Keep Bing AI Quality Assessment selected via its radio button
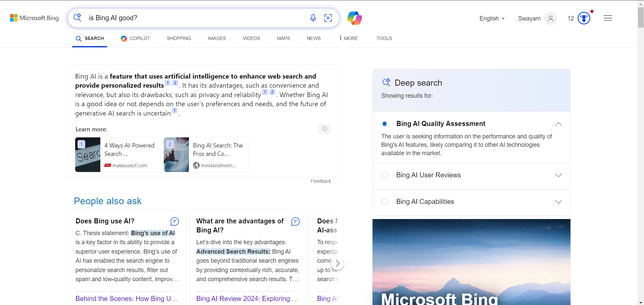 click(385, 124)
